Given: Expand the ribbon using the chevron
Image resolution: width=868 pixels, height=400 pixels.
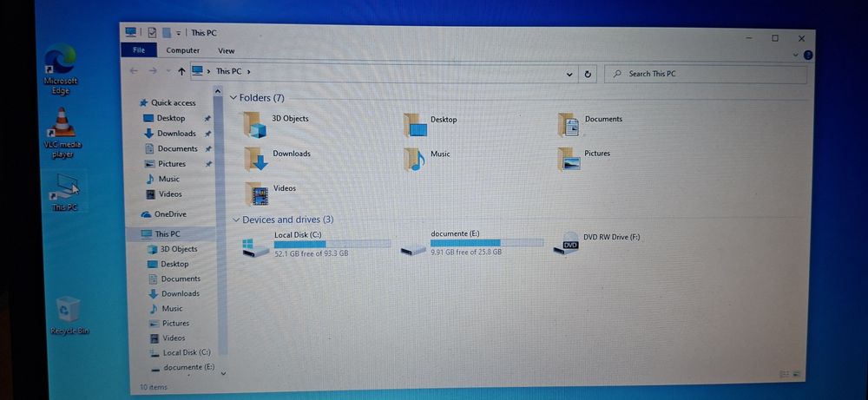Looking at the screenshot, I should pos(795,55).
